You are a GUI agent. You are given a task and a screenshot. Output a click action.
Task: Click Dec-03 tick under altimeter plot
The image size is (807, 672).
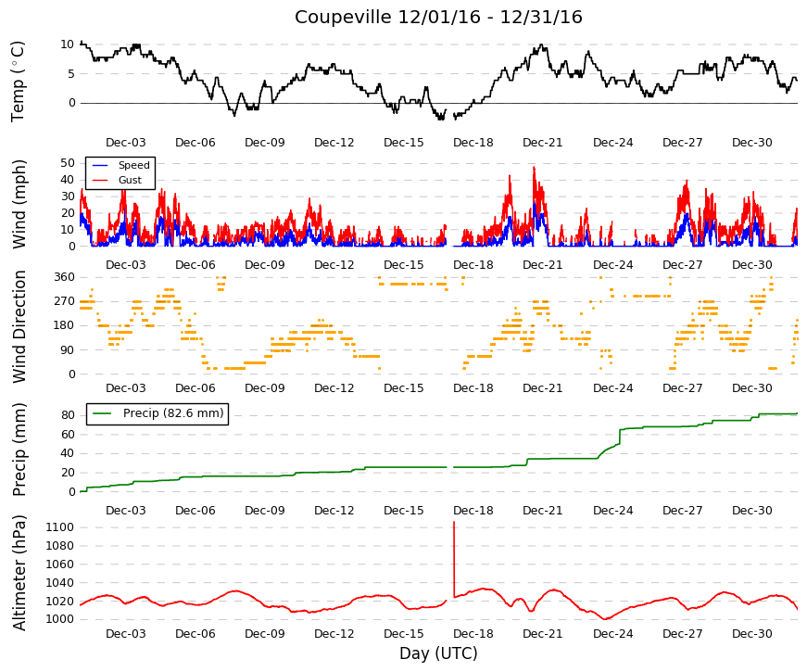coord(126,634)
